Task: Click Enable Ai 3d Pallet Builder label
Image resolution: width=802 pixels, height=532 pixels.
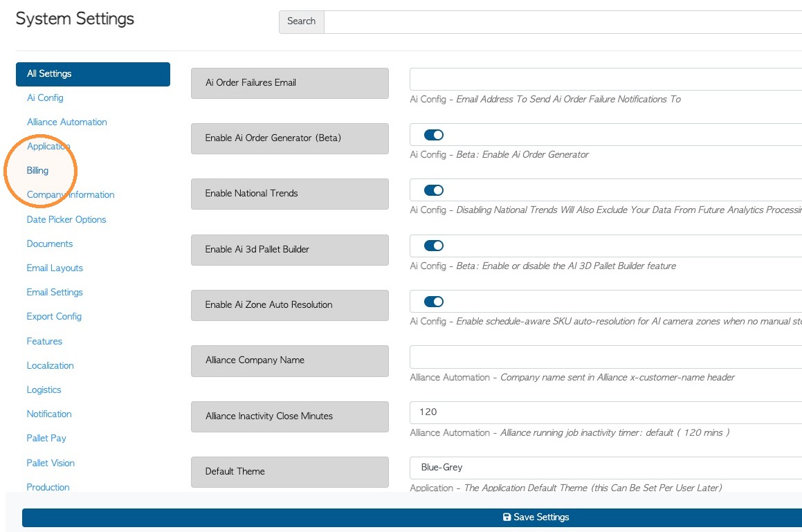Action: point(290,250)
